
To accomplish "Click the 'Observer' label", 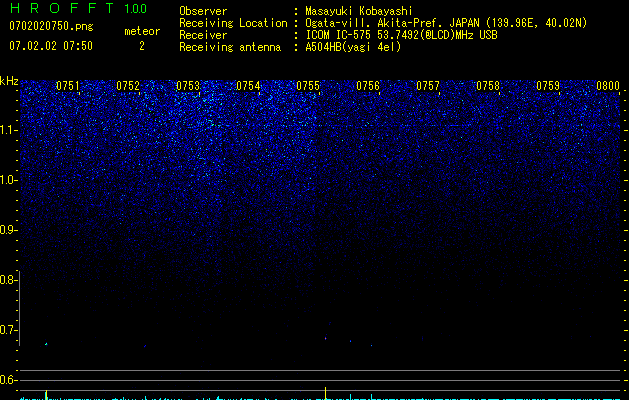I will point(203,11).
